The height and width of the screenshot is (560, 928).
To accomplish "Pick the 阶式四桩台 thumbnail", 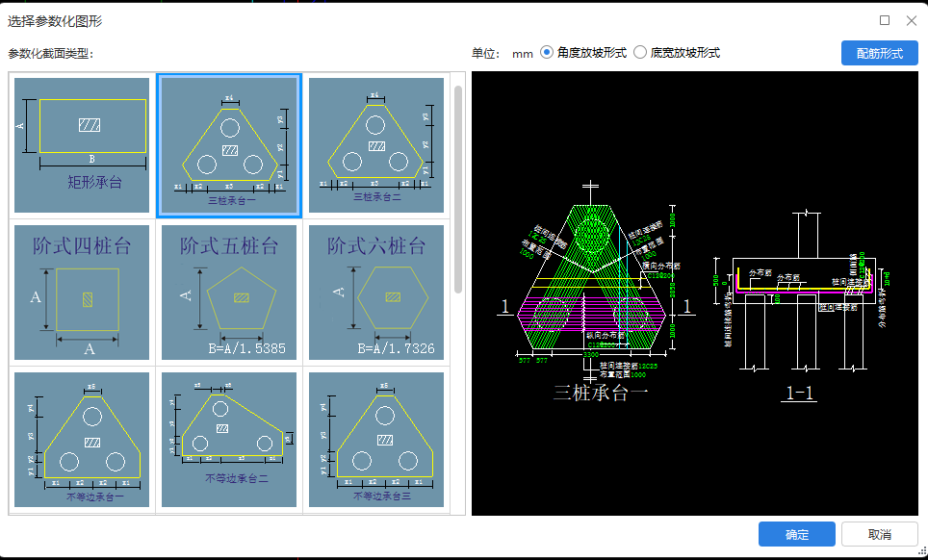I will coord(82,293).
